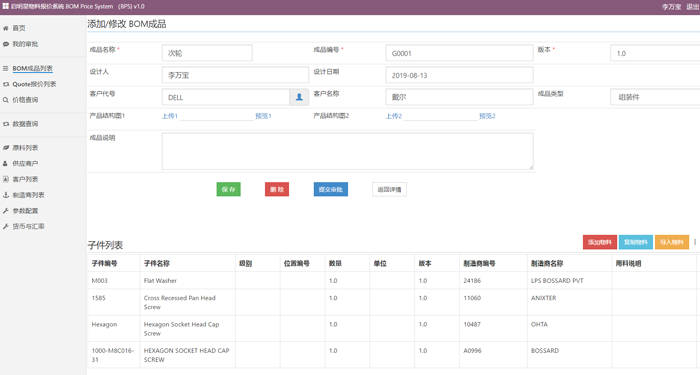Focus the 版本 version field containing 1.0
The height and width of the screenshot is (375, 700).
tap(655, 53)
